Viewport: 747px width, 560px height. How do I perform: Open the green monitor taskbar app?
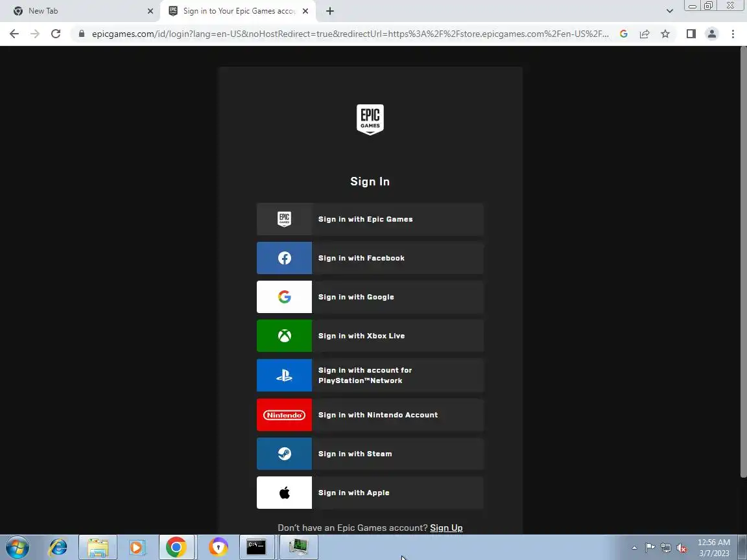point(298,547)
